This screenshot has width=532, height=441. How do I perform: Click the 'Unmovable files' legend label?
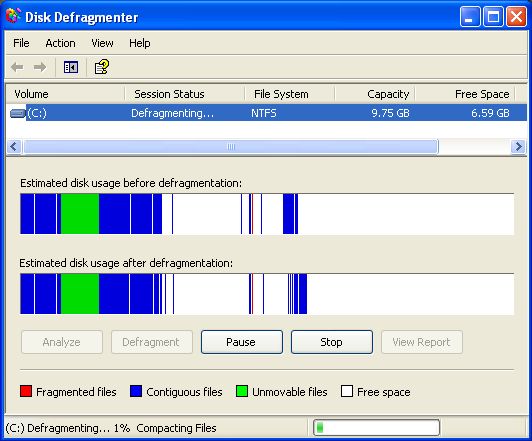point(290,392)
